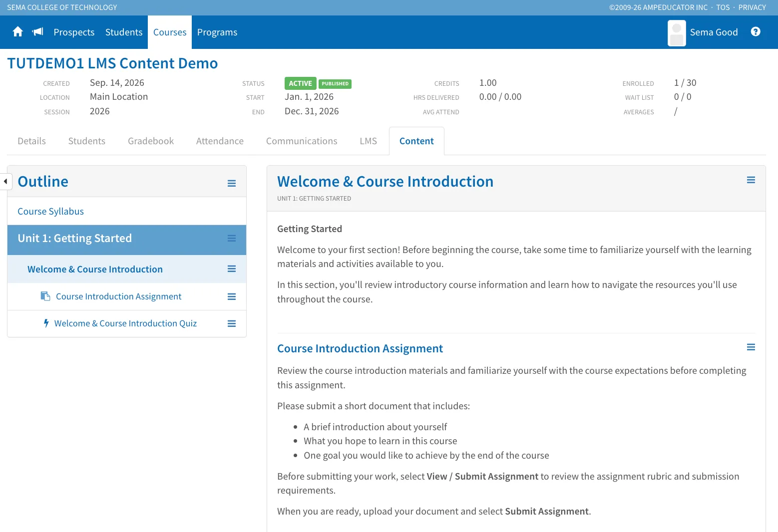Viewport: 778px width, 532px height.
Task: Open the Attendance tab
Action: click(220, 141)
